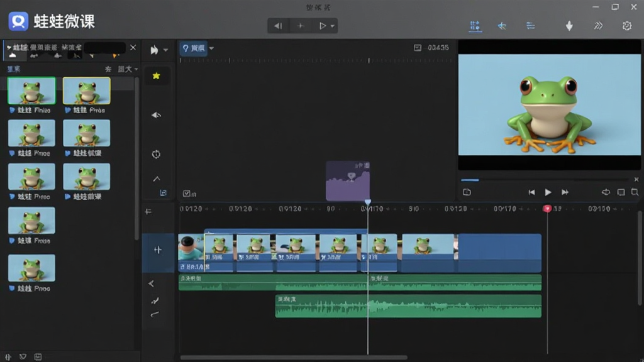The width and height of the screenshot is (644, 362).
Task: Open the settings gear icon
Action: coord(627,26)
